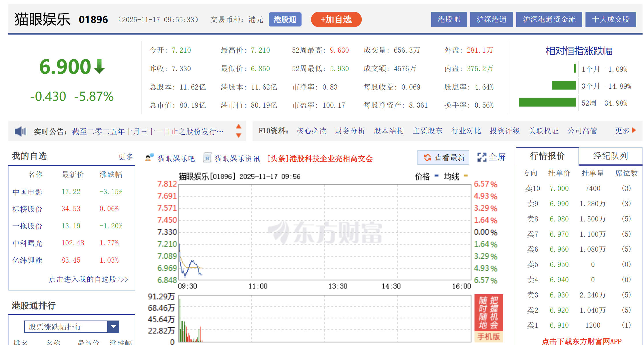Open 中科曙光 in my watchlist
This screenshot has height=345, width=644.
pyautogui.click(x=27, y=243)
